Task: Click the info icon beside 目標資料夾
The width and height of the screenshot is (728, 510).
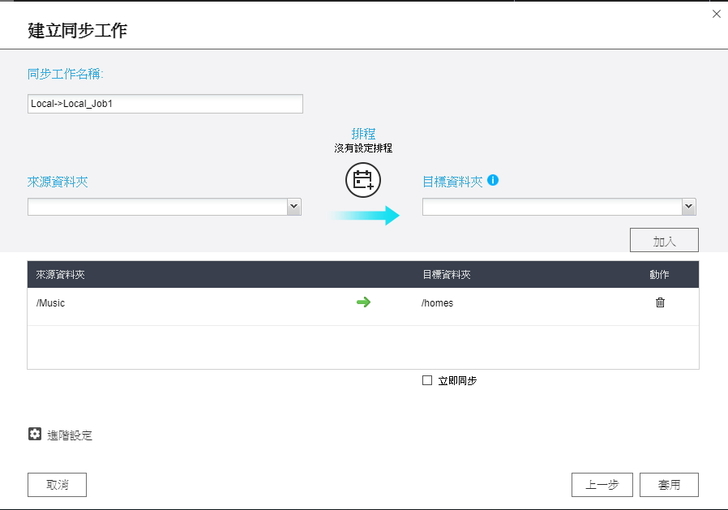Action: 493,180
